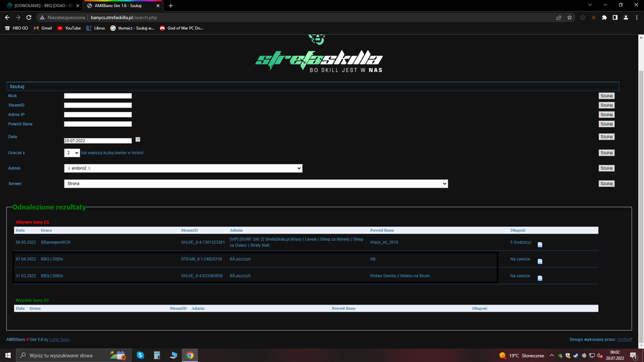The image size is (644, 362).
Task: Click Szukaj button for Gracze z
Action: point(606,153)
